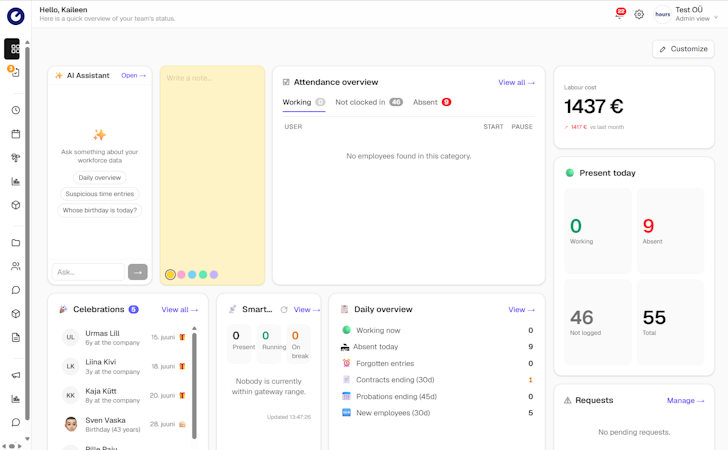Screen dimensions: 728x450
Task: Click the Not logged 46 card
Action: click(x=598, y=322)
